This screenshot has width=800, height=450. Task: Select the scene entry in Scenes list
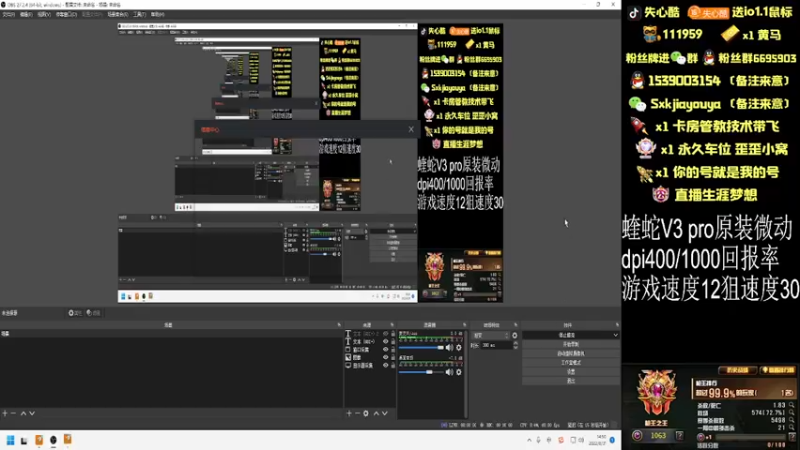click(x=171, y=333)
